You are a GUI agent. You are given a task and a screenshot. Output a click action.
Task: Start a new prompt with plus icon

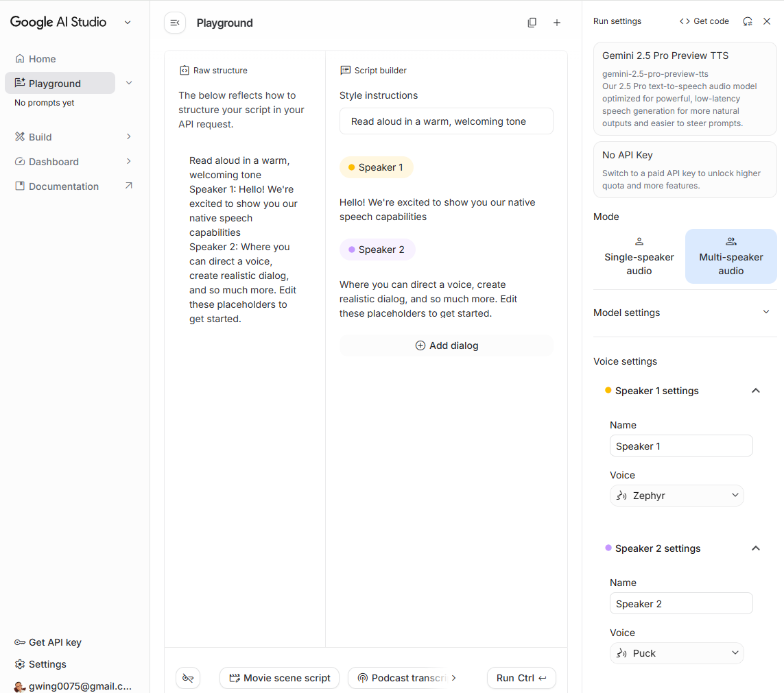[x=557, y=23]
